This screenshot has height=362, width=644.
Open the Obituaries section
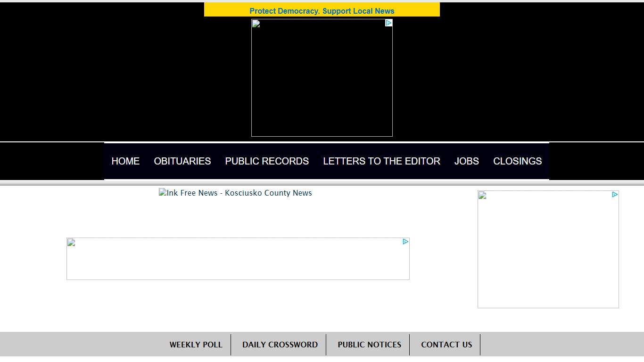point(182,161)
